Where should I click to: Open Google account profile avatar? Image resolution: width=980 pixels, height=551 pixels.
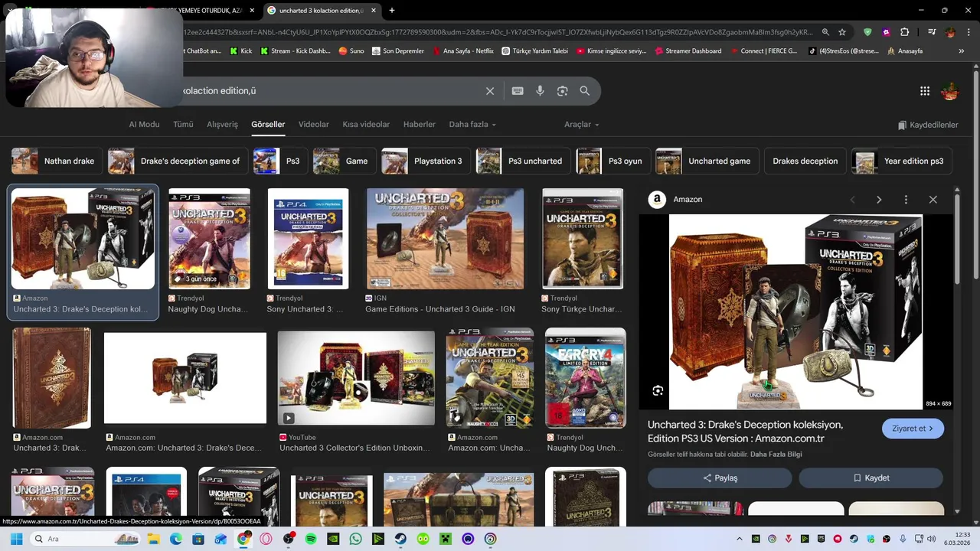(950, 91)
